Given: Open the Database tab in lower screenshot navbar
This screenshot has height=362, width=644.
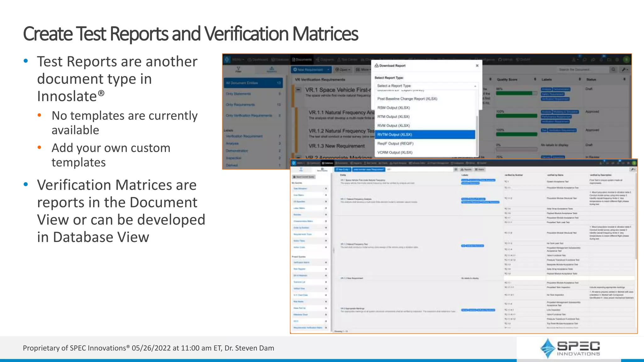Looking at the screenshot, I should (327, 163).
